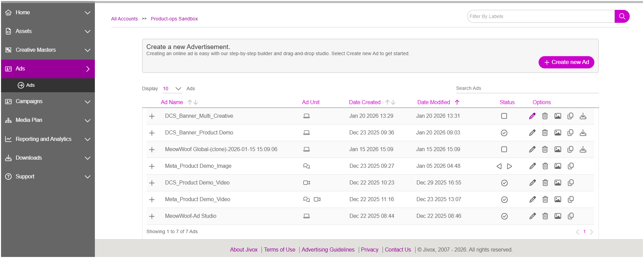Screen dimensions: 644x258
Task: Select the Ads submenu item
Action: [48, 85]
